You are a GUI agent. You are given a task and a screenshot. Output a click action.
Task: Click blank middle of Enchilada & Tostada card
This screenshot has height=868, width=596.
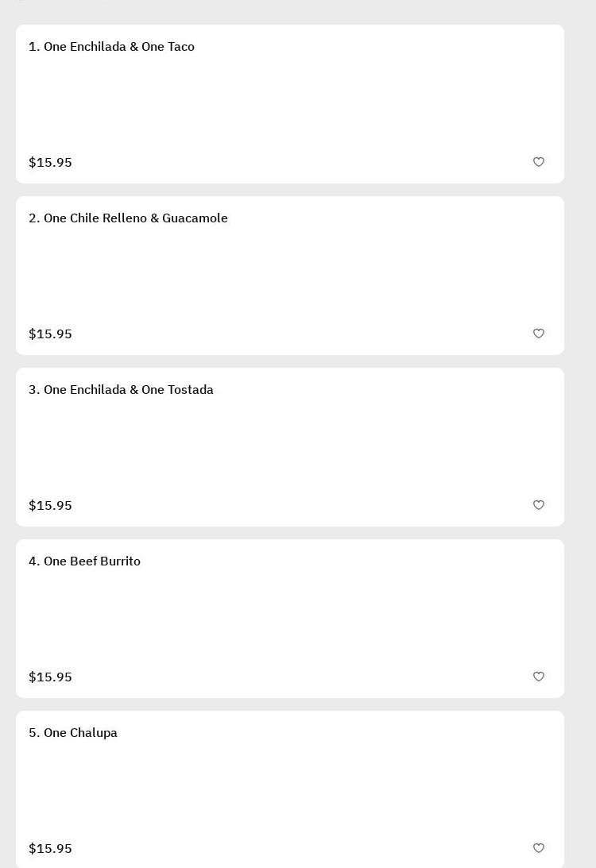290,447
